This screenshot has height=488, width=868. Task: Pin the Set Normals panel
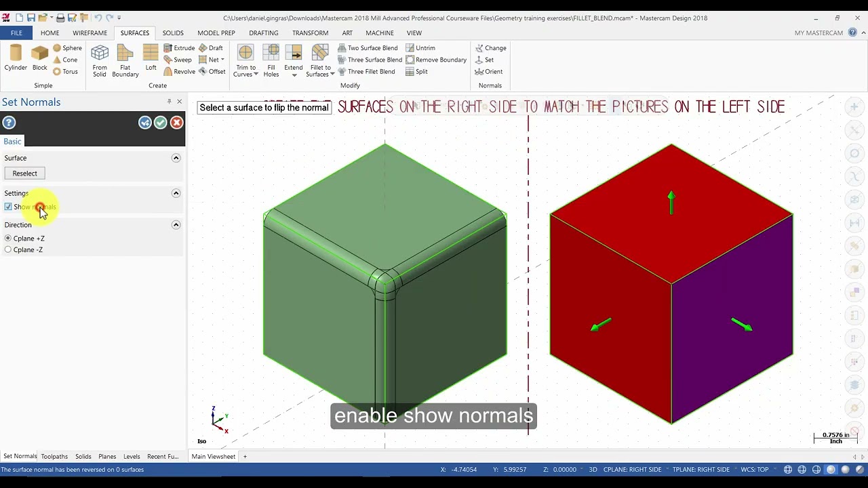click(169, 102)
